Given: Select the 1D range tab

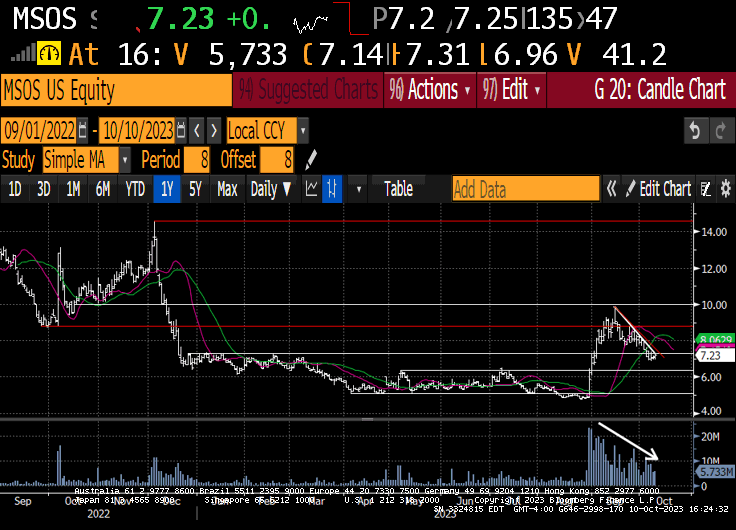Looking at the screenshot, I should click(15, 189).
